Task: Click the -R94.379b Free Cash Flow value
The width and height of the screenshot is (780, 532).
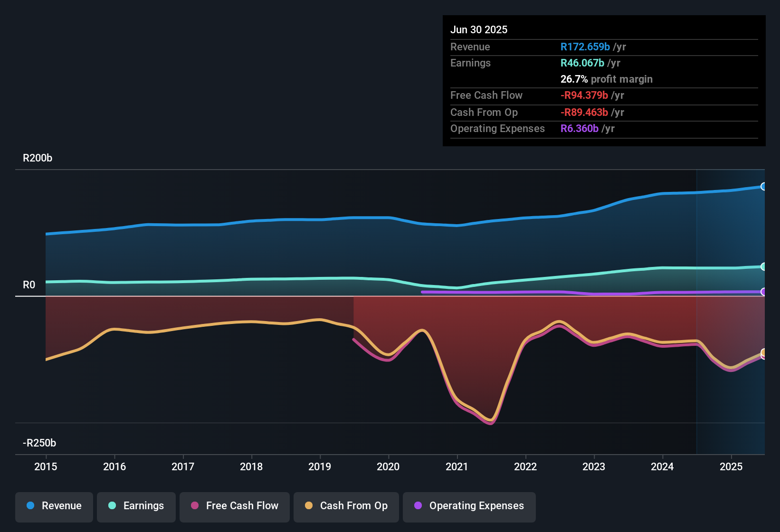Action: [x=584, y=95]
